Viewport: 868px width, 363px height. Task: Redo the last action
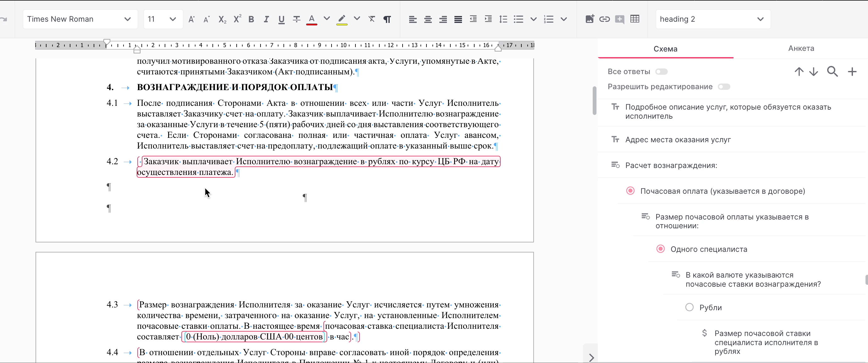(4, 19)
